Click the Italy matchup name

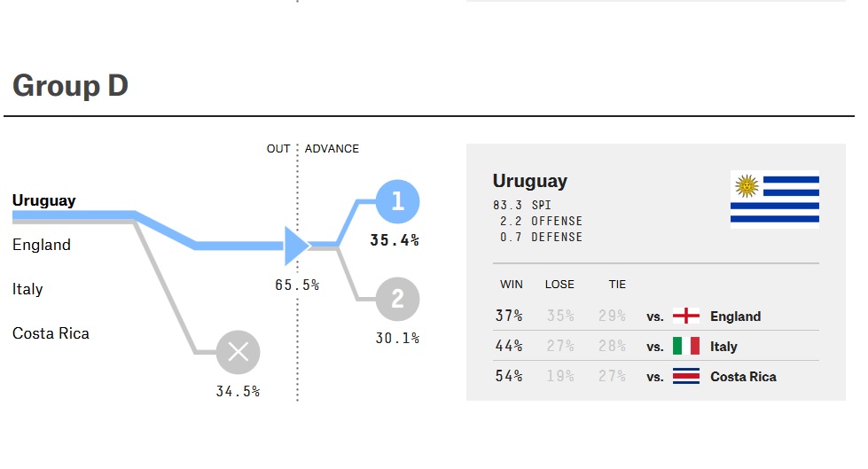[723, 347]
